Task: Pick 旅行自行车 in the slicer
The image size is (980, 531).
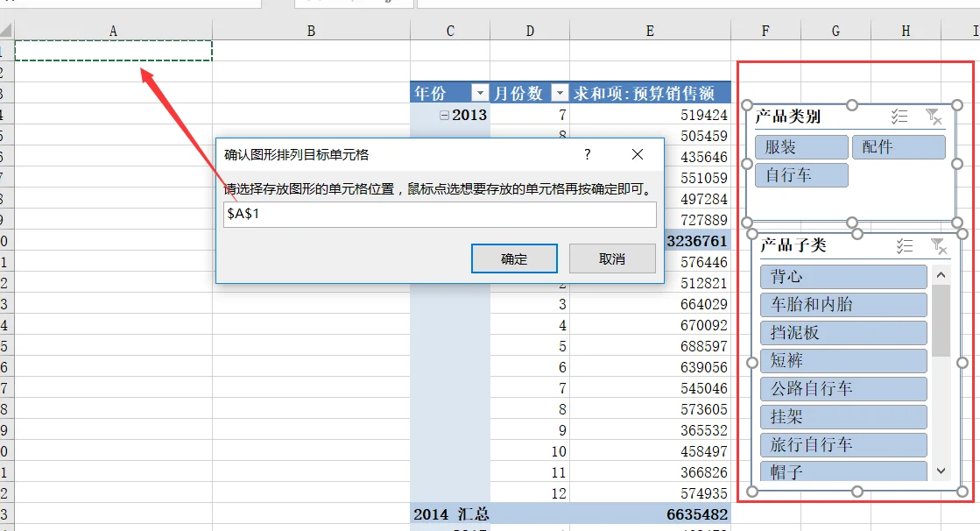Action: 843,444
